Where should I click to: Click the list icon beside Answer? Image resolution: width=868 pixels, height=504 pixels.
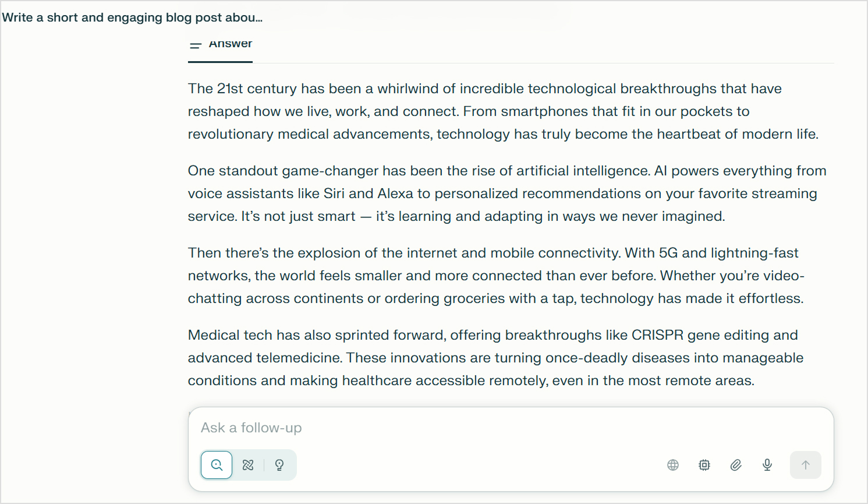tap(195, 46)
